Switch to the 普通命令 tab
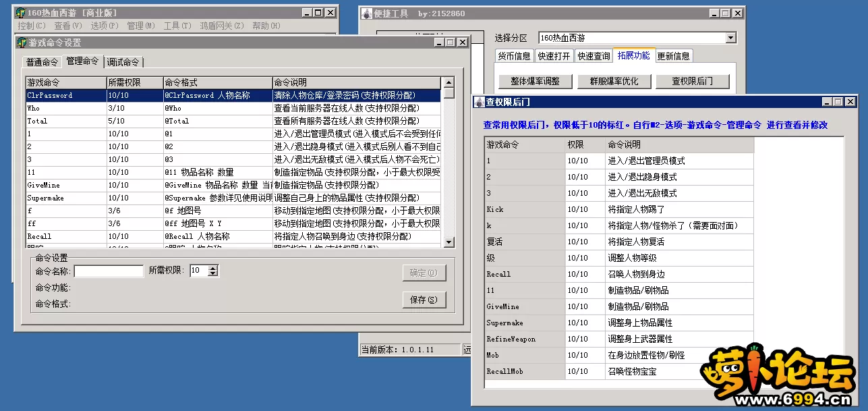The image size is (868, 411). tap(42, 62)
